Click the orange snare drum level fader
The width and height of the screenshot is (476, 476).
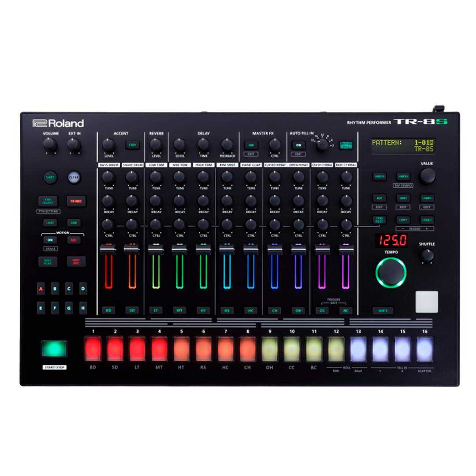point(132,249)
